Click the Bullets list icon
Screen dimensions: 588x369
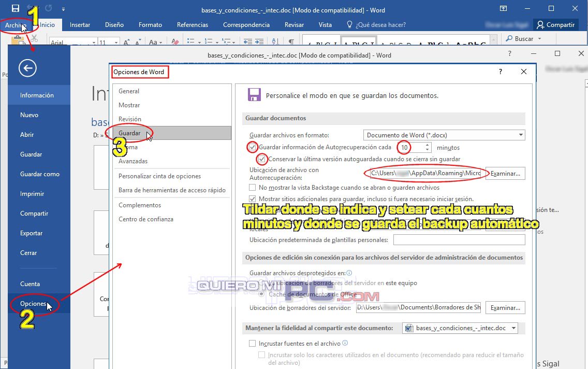[190, 41]
